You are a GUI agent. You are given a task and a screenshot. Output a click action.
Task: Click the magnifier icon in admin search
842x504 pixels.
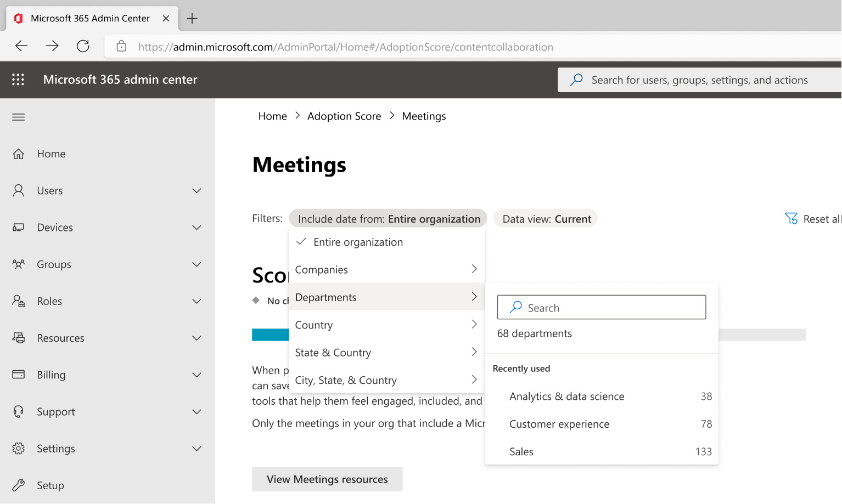(x=576, y=80)
